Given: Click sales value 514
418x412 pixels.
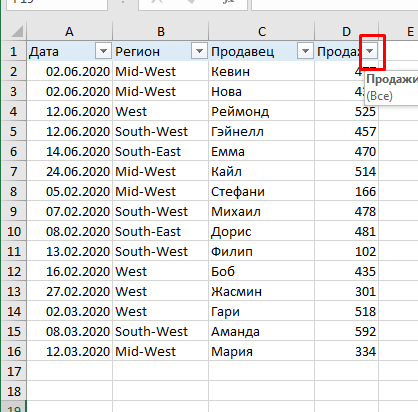Looking at the screenshot, I should coord(346,172).
